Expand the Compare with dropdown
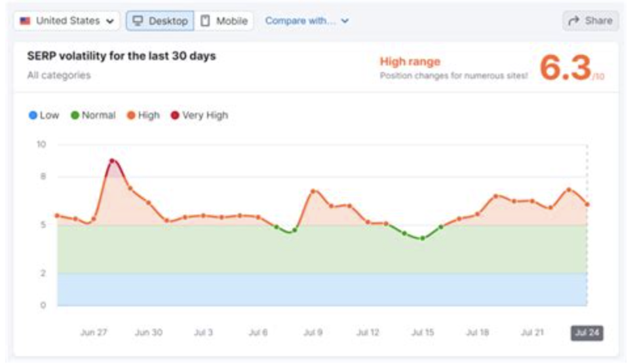This screenshot has height=364, width=637. coord(307,21)
